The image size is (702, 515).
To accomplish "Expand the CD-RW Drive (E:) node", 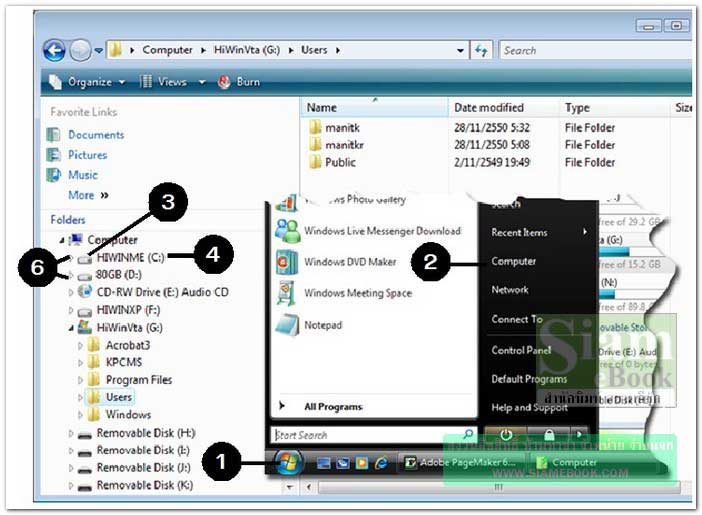I will pos(71,292).
